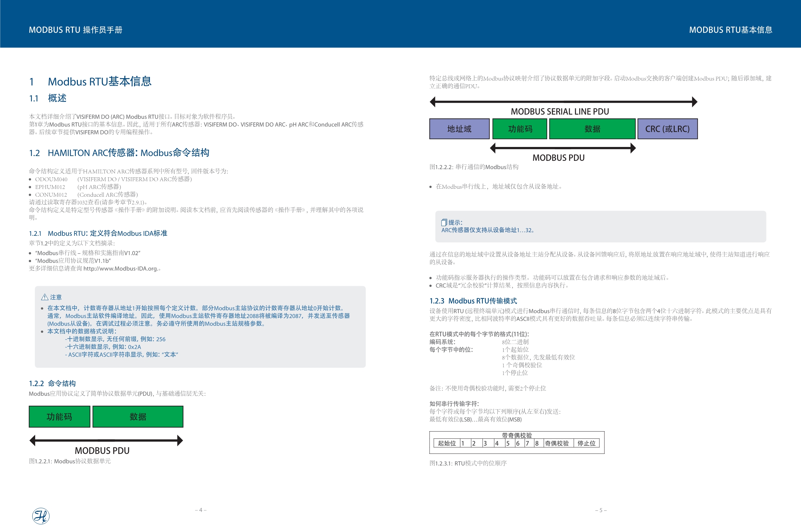This screenshot has width=801, height=532.
Task: Click green 功能码 box in left PDU diagram
Action: [59, 417]
